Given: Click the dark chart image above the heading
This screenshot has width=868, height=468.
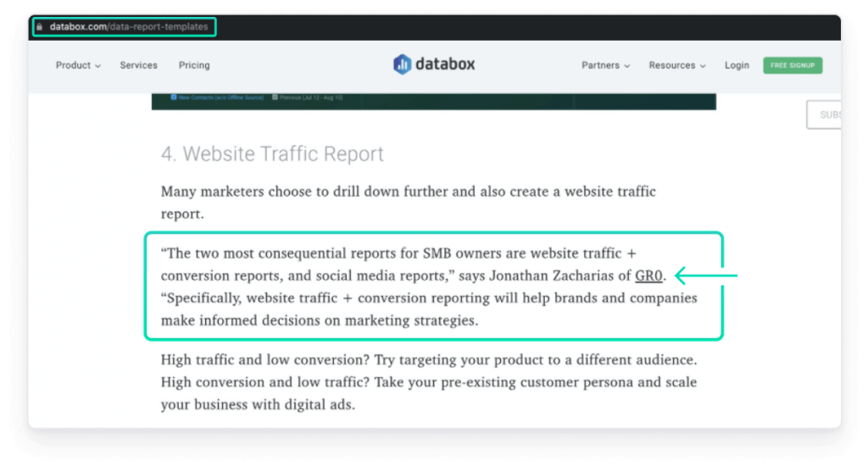Looking at the screenshot, I should (433, 102).
